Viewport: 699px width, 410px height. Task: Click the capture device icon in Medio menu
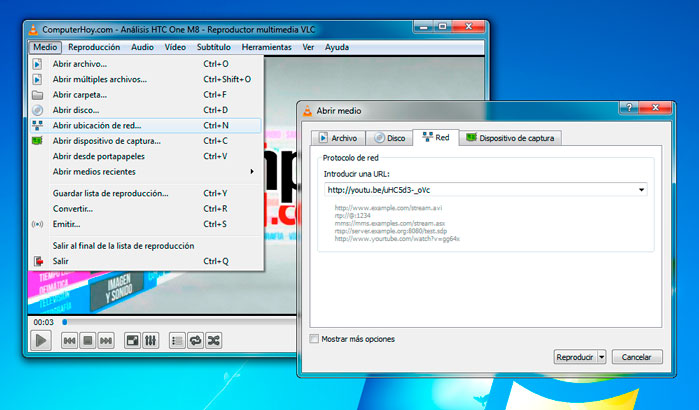tap(37, 141)
